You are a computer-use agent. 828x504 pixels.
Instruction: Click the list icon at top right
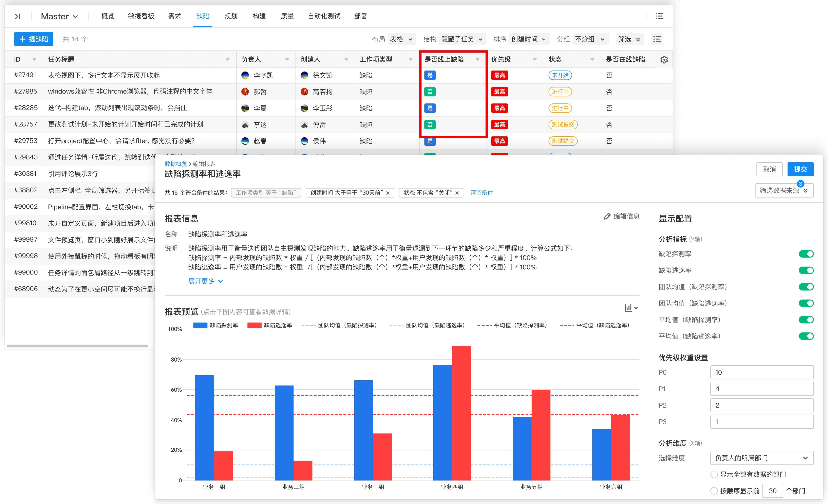659,16
